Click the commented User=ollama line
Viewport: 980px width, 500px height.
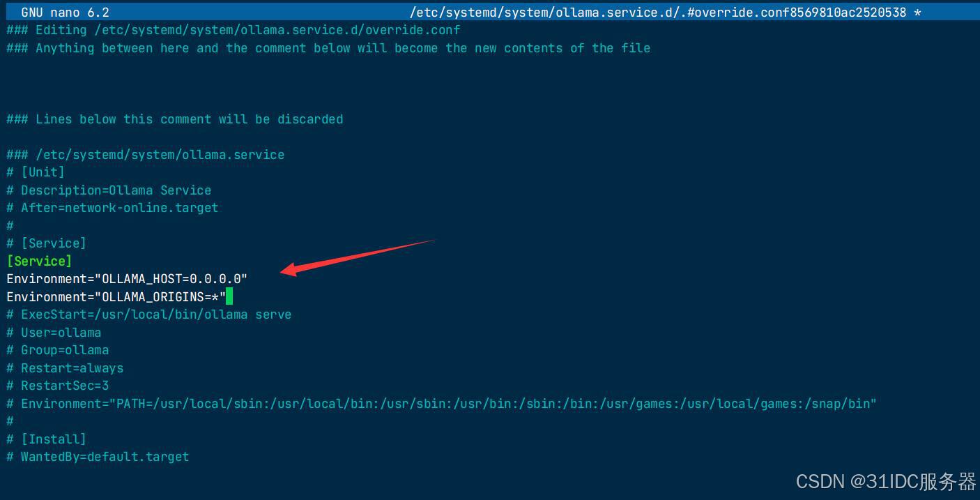pyautogui.click(x=54, y=333)
